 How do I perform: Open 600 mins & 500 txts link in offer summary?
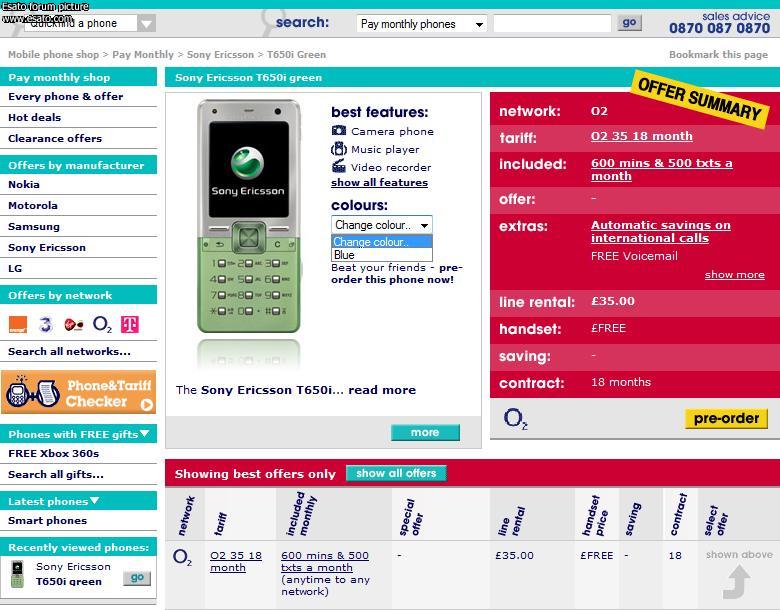pos(661,169)
